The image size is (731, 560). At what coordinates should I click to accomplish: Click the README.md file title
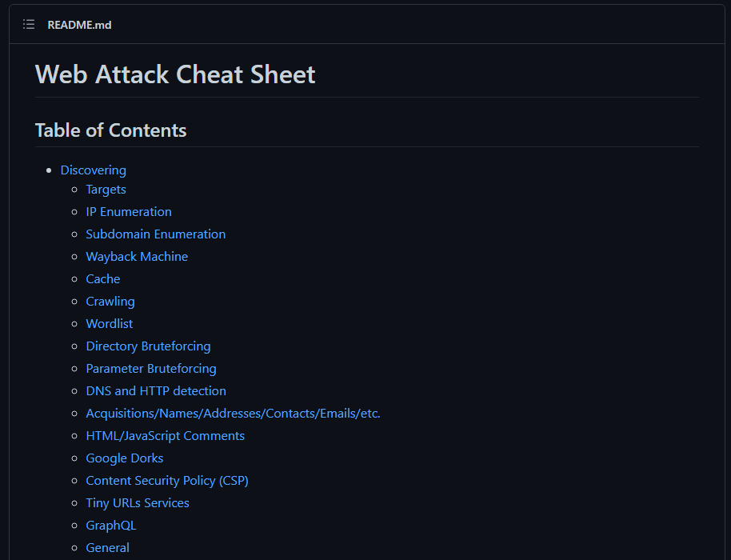point(79,25)
